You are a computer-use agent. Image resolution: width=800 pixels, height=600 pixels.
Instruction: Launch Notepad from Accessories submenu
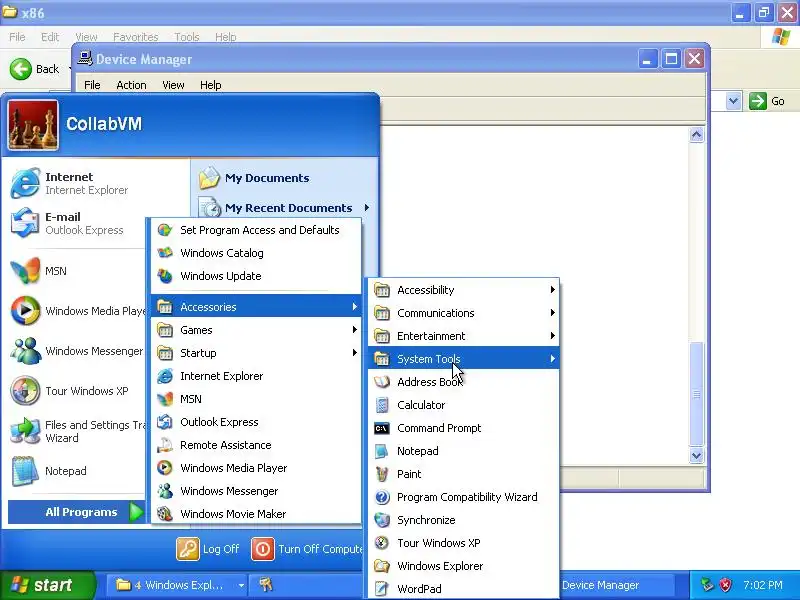(x=463, y=451)
